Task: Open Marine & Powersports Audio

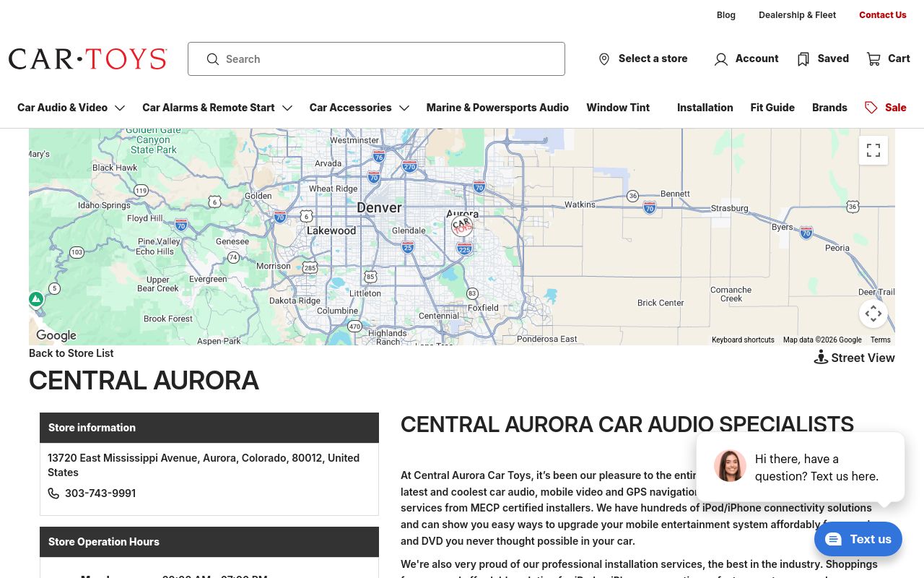Action: click(497, 108)
